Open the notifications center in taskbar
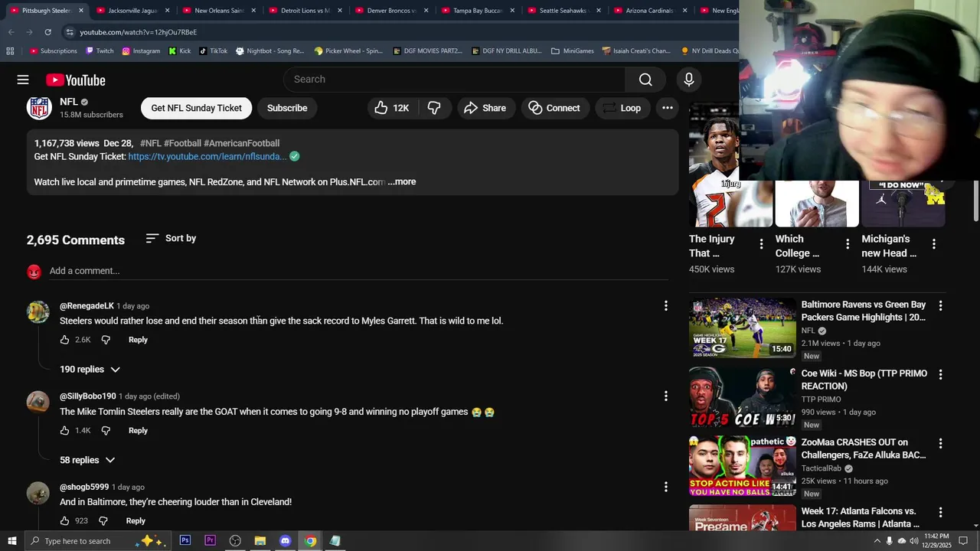Image resolution: width=980 pixels, height=551 pixels. 963,540
